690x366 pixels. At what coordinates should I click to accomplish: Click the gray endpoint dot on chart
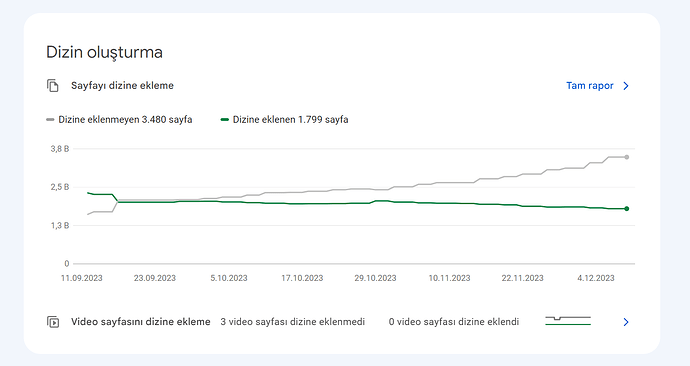[x=627, y=157]
